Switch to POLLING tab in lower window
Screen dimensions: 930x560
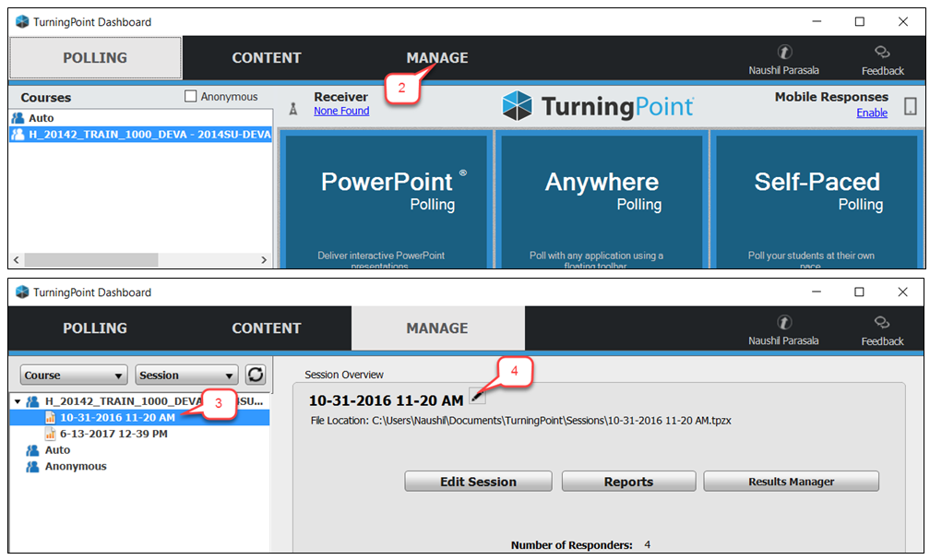(x=96, y=328)
